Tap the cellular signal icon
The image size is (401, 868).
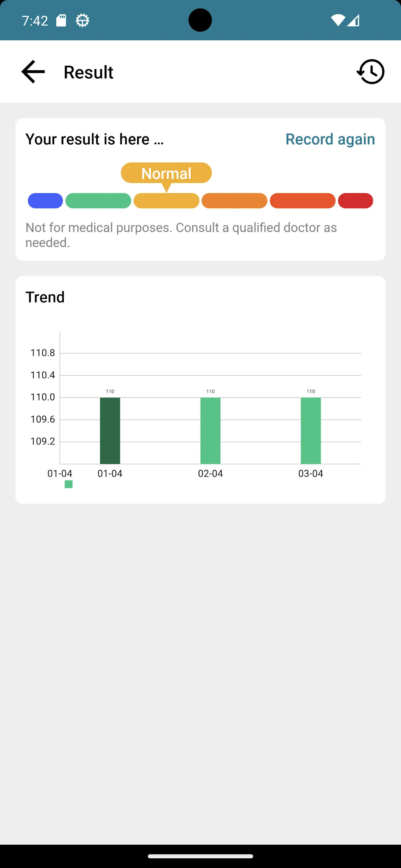pos(353,20)
